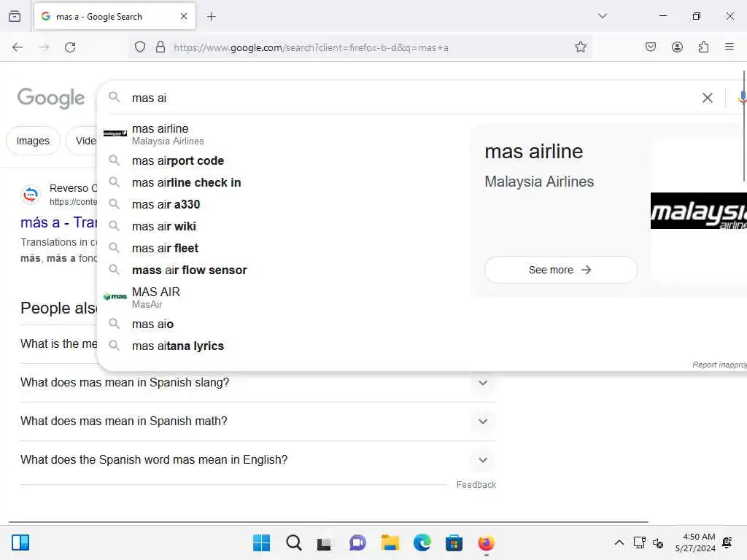Screen dimensions: 747x560
Task: Select 'mas aio' suggestion
Action: click(x=284, y=324)
